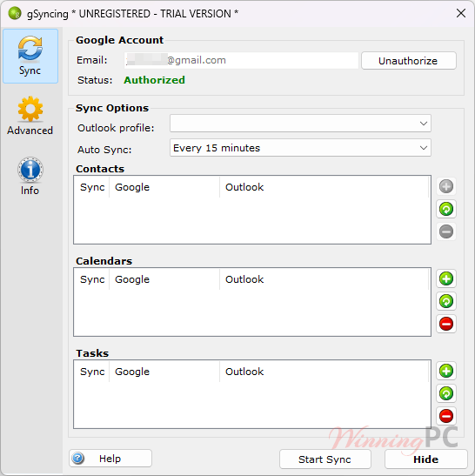Remove selected task with red minus
This screenshot has height=476, width=475.
pyautogui.click(x=446, y=416)
